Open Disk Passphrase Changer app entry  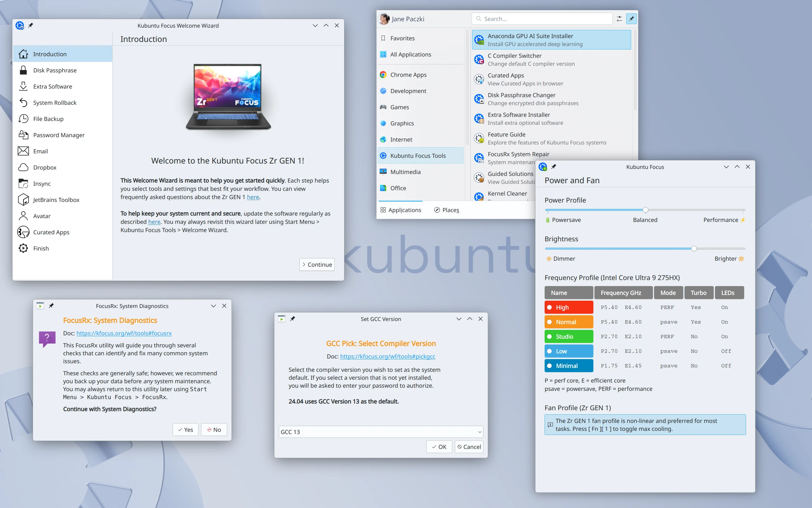pos(551,99)
